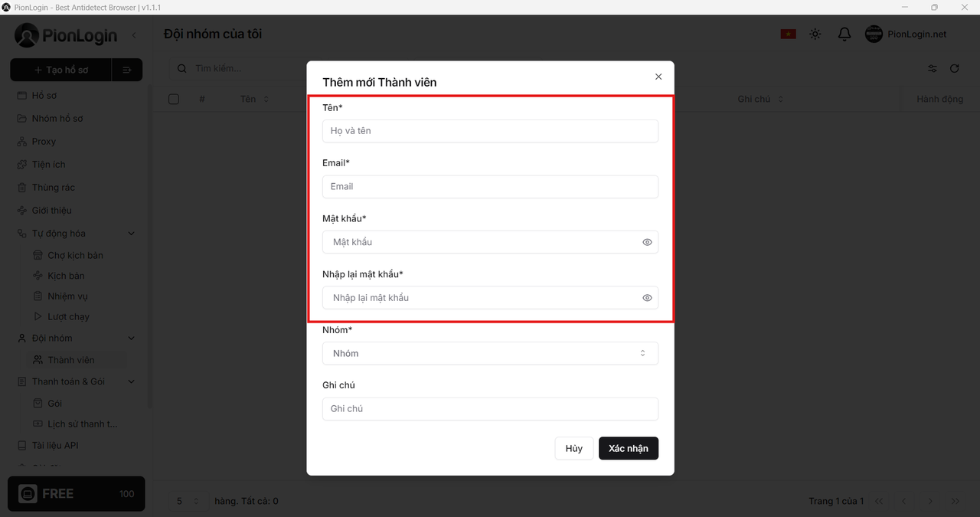Click the Email input field
Viewport: 980px width, 517px height.
pyautogui.click(x=490, y=186)
